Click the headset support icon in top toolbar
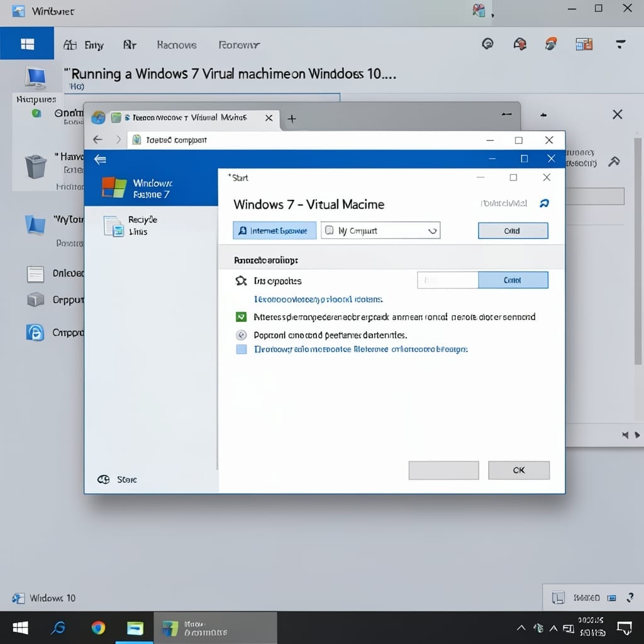 coord(519,43)
